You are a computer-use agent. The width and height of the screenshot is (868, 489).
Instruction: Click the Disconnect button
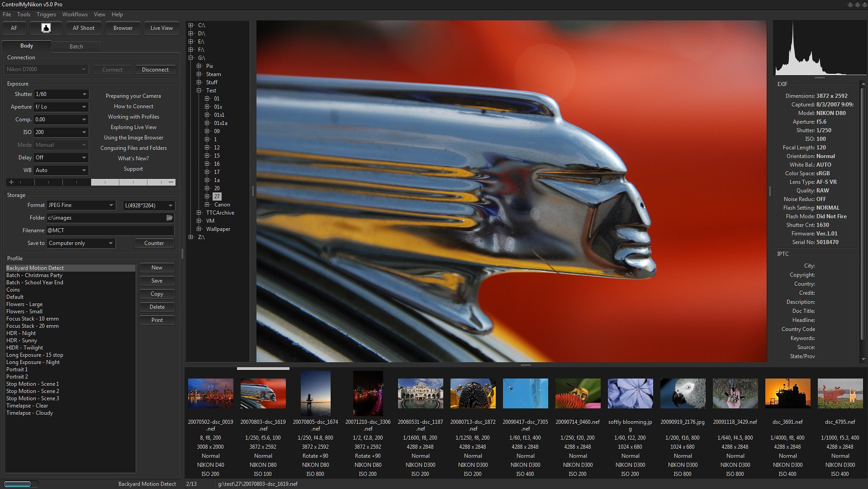point(155,70)
